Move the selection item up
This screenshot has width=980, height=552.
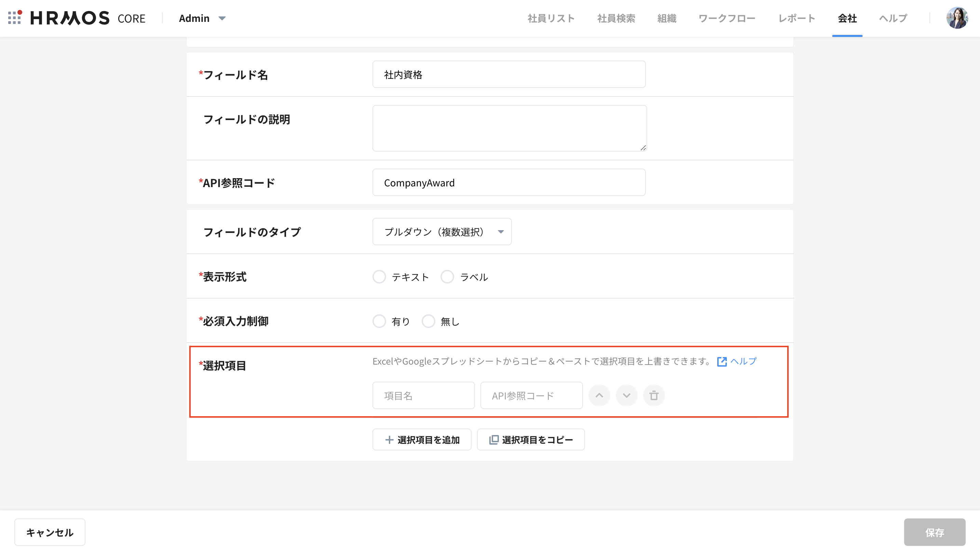(599, 395)
